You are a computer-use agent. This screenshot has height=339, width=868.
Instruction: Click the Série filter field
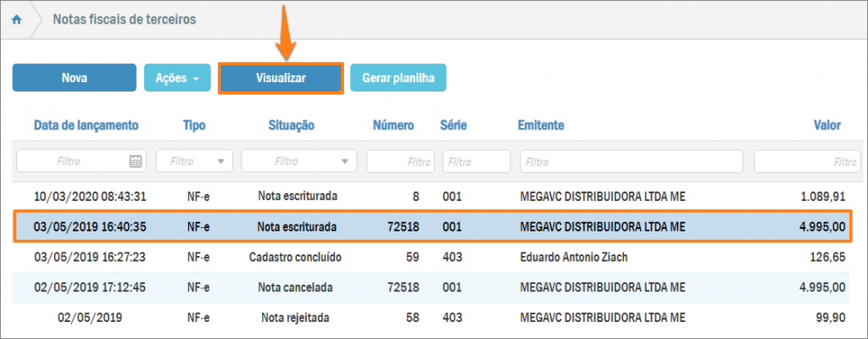point(476,161)
